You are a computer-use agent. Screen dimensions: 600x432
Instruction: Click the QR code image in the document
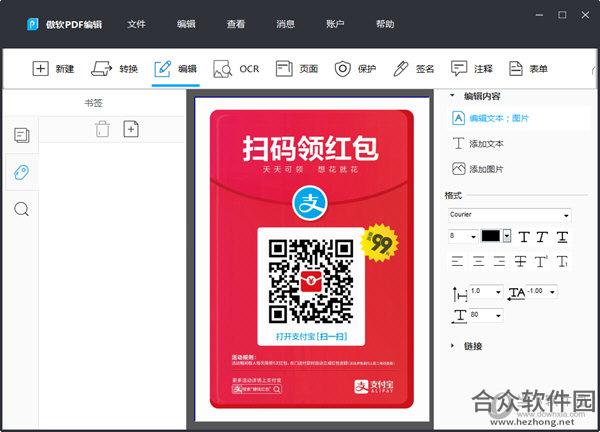(x=311, y=281)
